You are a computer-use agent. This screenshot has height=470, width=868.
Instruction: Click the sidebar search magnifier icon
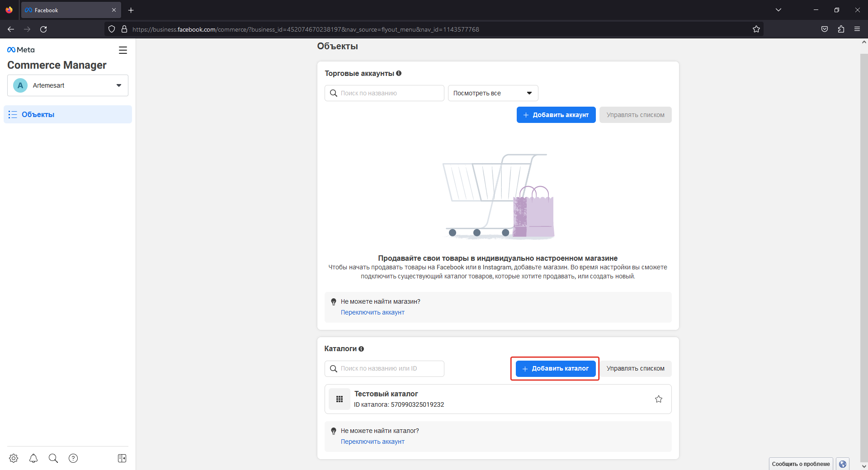[x=53, y=458]
